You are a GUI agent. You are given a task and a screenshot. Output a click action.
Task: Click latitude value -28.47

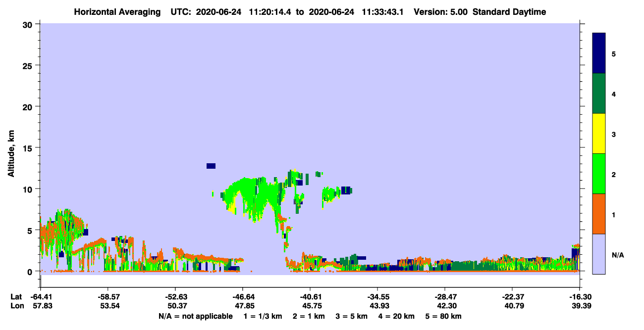click(x=444, y=297)
